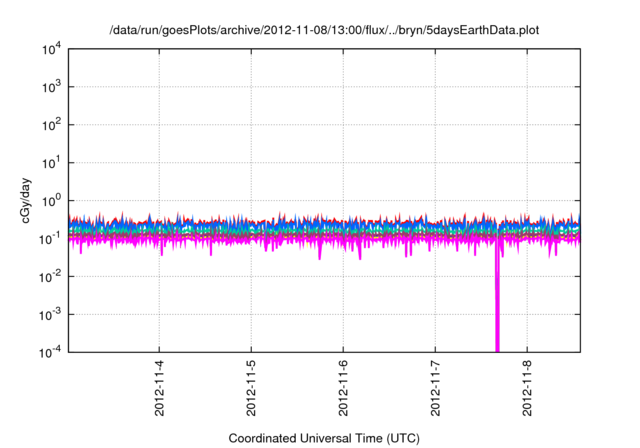Click the Coordinated Universal Time (UTC) axis label
The height and width of the screenshot is (448, 640).
click(x=324, y=438)
